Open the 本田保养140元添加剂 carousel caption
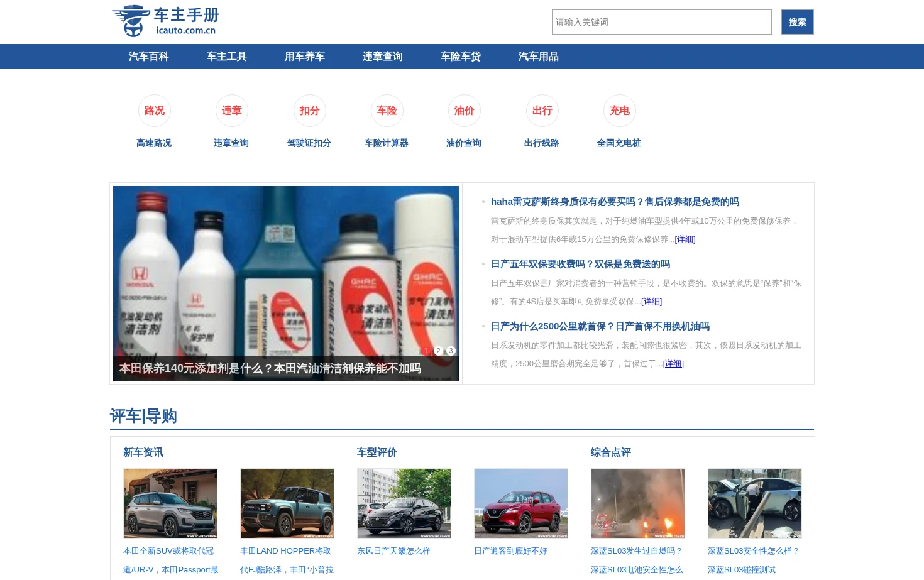 [x=270, y=368]
